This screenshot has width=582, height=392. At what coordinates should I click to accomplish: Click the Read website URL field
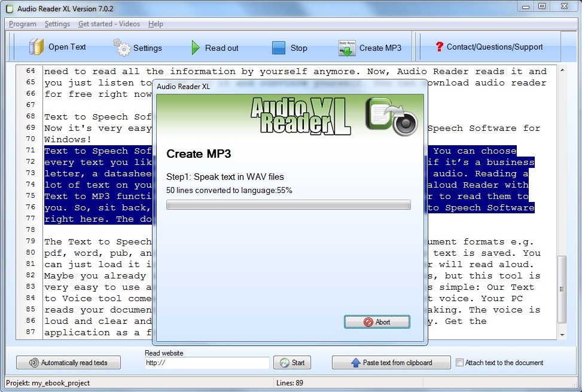click(207, 363)
